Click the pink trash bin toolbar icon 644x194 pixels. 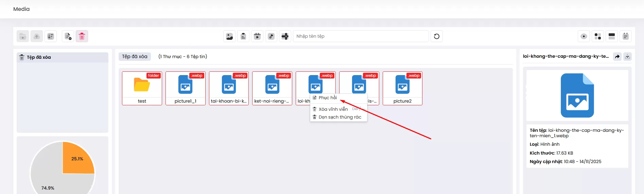82,36
